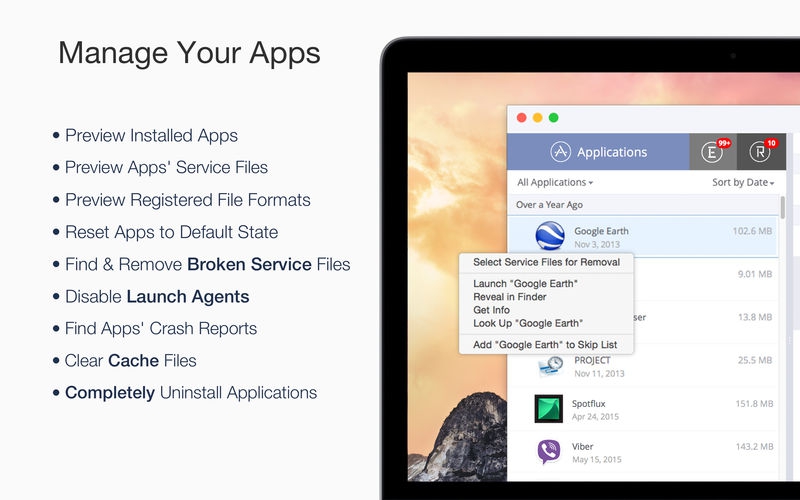The width and height of the screenshot is (800, 500).
Task: Click Preview Registered File Formats text
Action: (x=188, y=200)
